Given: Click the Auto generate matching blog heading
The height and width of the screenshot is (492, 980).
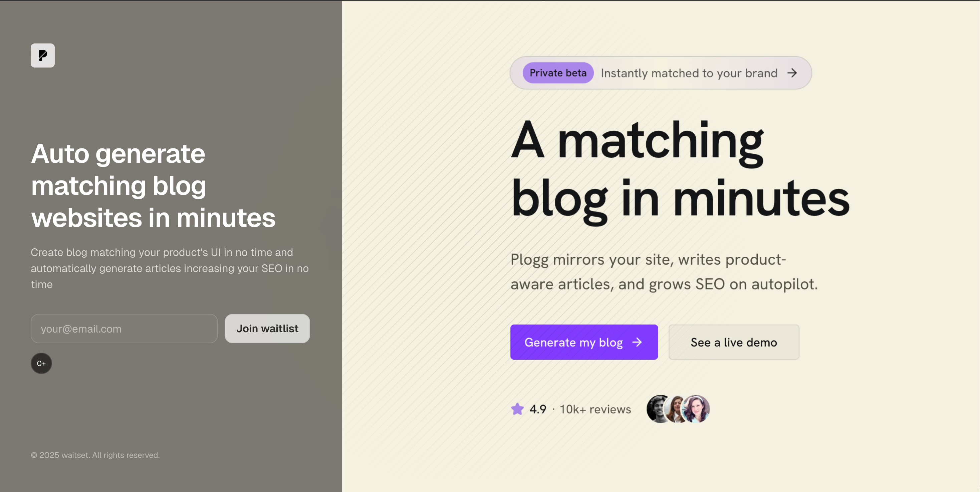Looking at the screenshot, I should 153,186.
